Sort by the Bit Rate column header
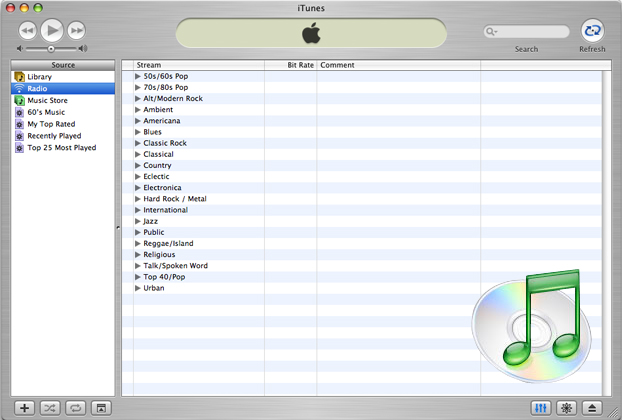622x420 pixels. [x=290, y=65]
